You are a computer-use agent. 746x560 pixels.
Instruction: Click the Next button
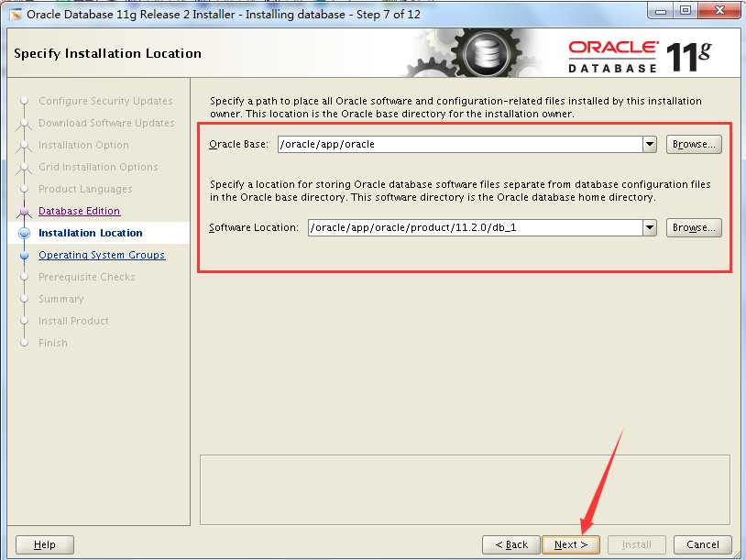click(570, 544)
